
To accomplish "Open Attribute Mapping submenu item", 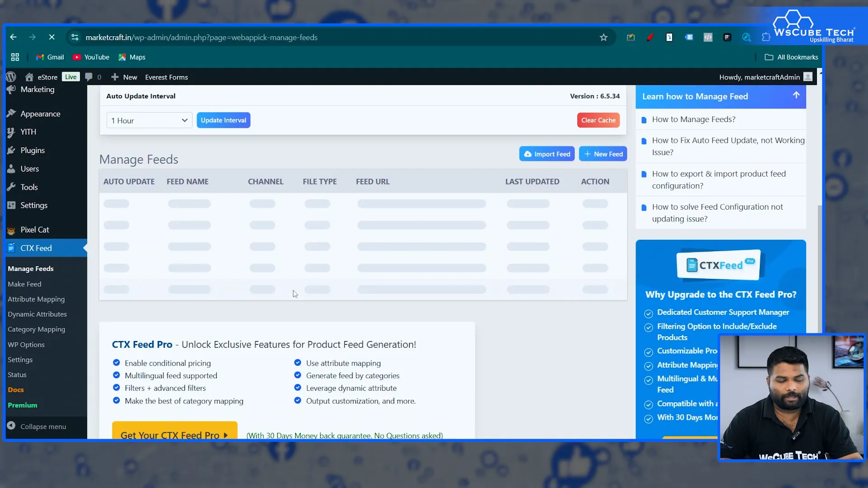I will click(36, 299).
